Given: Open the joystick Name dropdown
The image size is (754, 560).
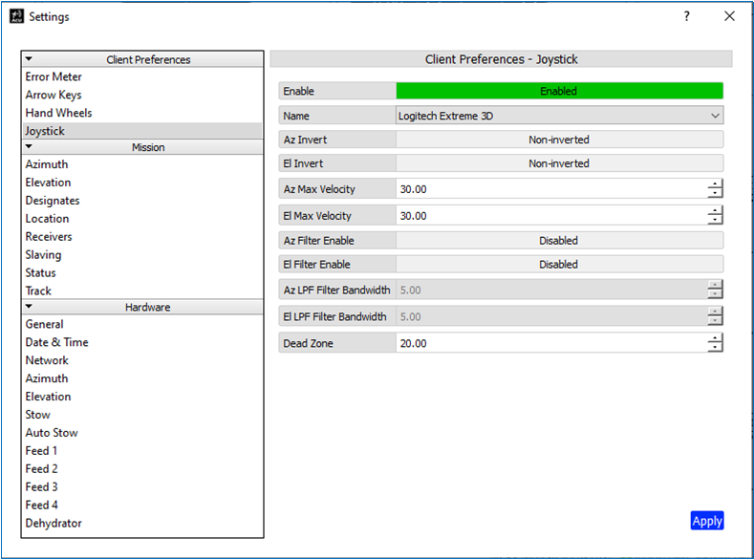Looking at the screenshot, I should pyautogui.click(x=559, y=116).
